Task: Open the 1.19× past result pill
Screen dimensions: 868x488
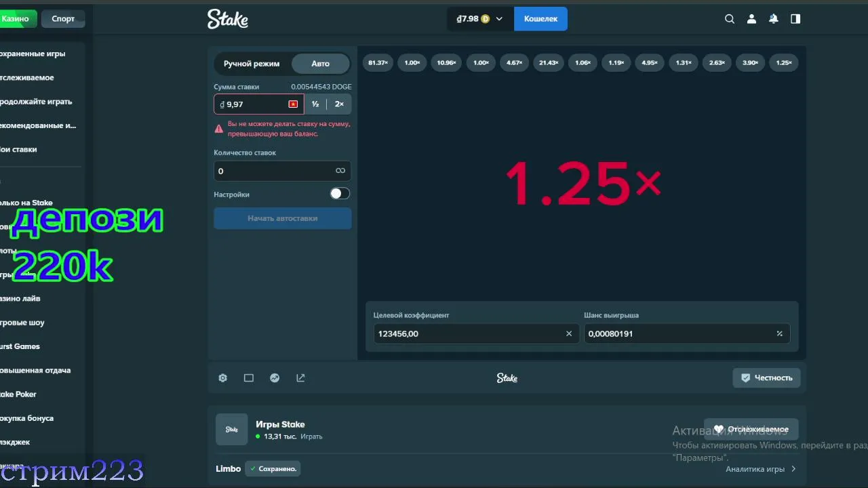Action: click(x=616, y=63)
